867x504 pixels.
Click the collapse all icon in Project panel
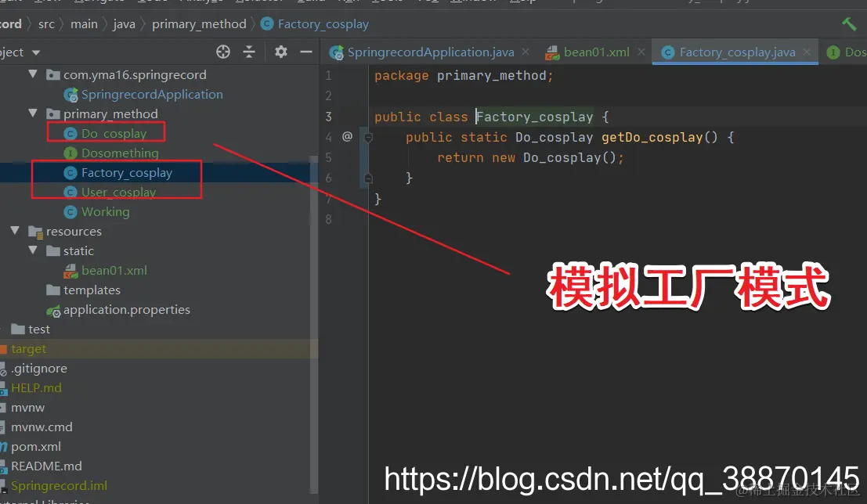249,52
